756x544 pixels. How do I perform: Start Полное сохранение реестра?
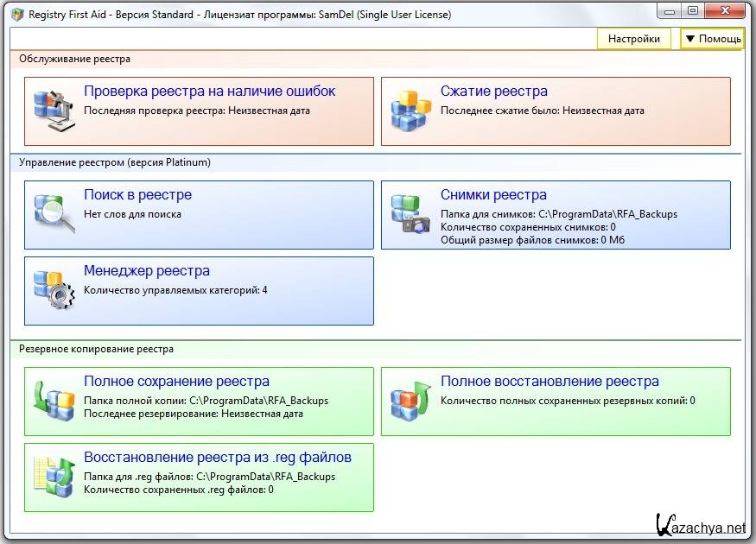coord(176,382)
